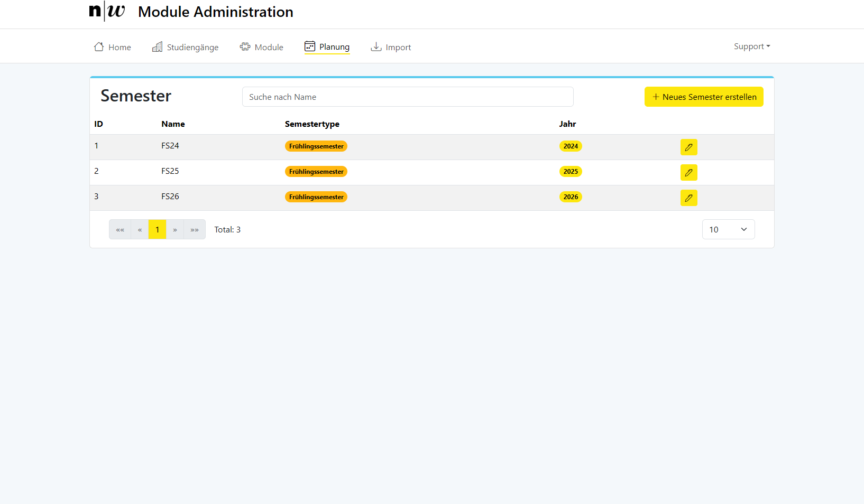Click the Name column header
The width and height of the screenshot is (864, 504).
[173, 124]
